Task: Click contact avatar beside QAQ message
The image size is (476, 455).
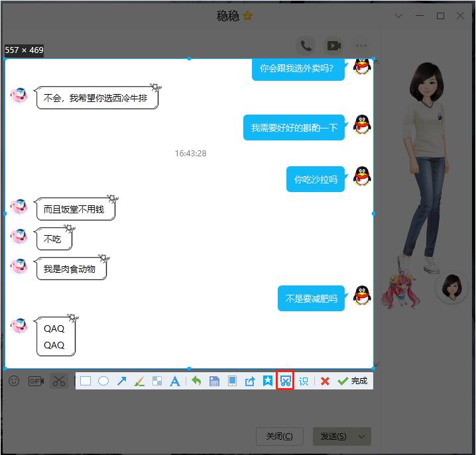Action: point(19,326)
